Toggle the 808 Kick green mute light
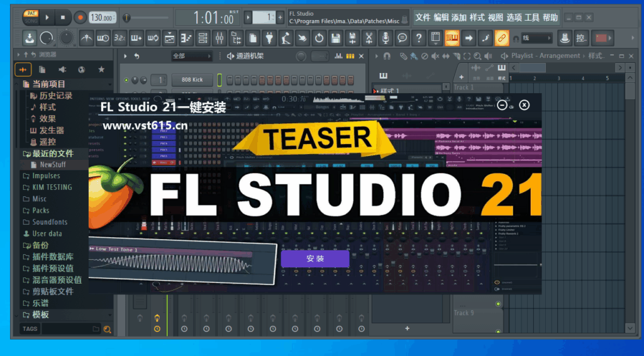This screenshot has height=356, width=644. click(126, 80)
